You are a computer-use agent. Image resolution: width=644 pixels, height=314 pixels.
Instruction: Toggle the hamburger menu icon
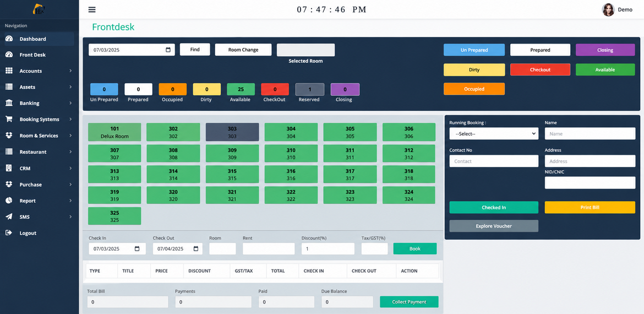(92, 9)
